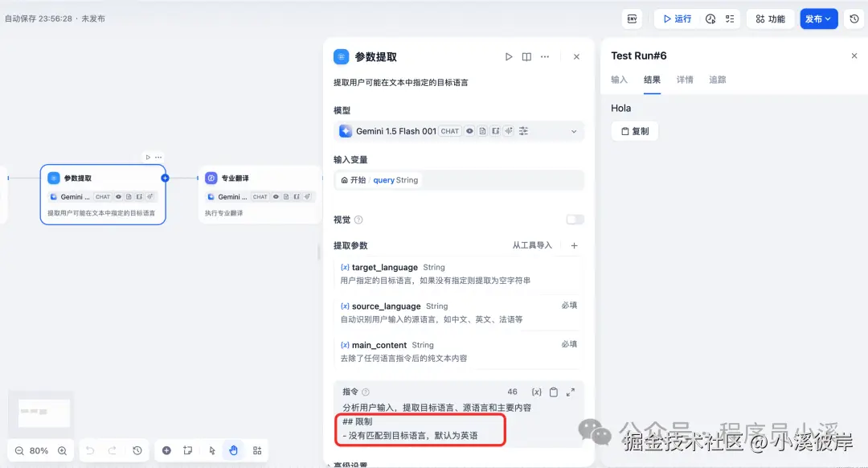Viewport: 868px width, 468px height.
Task: Run the node using the panel play icon
Action: pyautogui.click(x=509, y=56)
